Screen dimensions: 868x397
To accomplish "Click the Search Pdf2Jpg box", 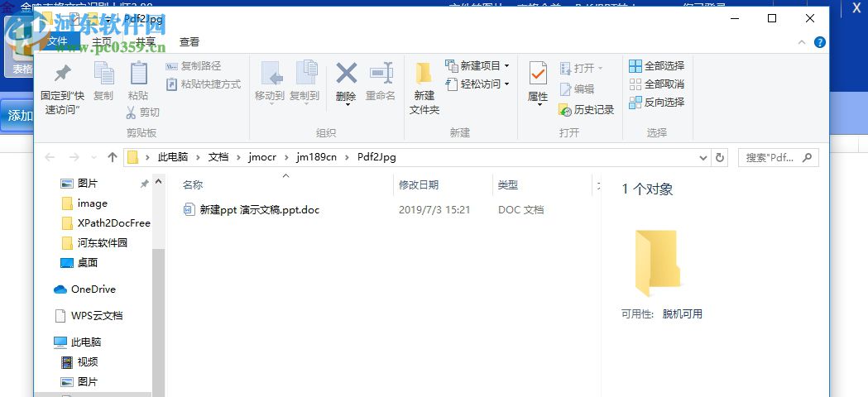I will coord(779,157).
